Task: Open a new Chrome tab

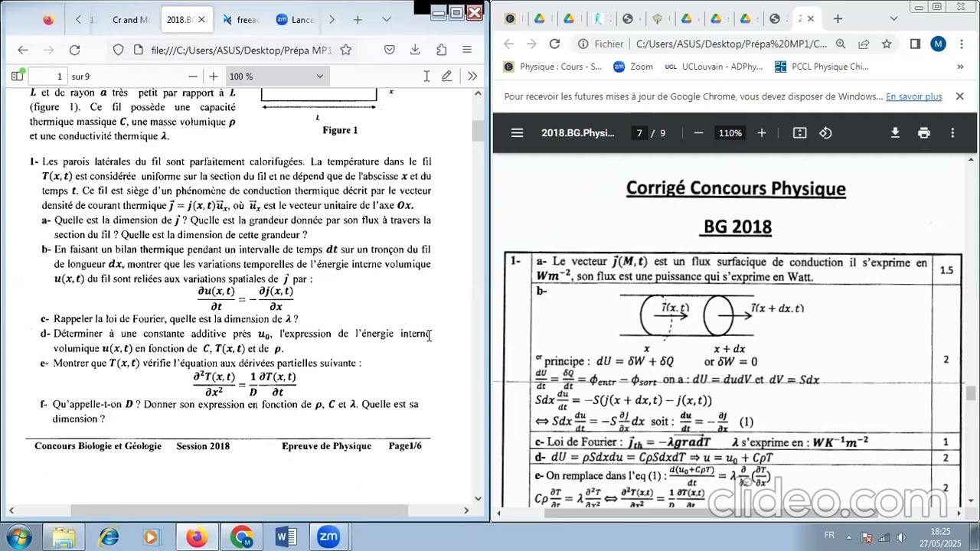Action: pos(838,18)
